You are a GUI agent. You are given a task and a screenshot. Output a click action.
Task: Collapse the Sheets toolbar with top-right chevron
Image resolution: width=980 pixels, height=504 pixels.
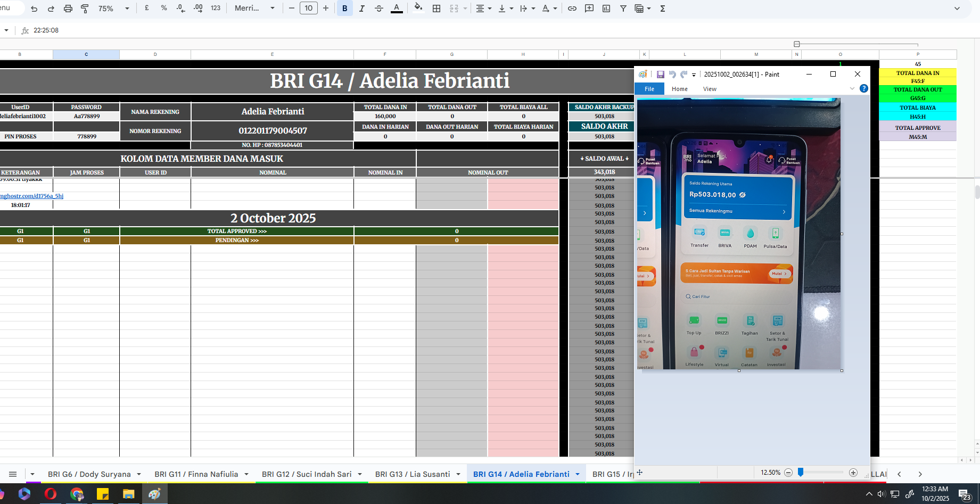[957, 9]
